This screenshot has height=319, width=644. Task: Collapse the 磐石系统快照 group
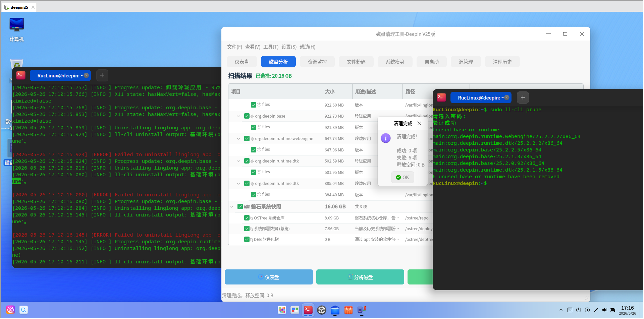232,207
